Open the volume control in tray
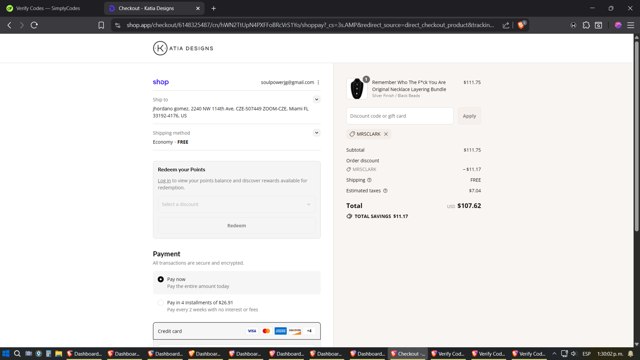 point(573,353)
